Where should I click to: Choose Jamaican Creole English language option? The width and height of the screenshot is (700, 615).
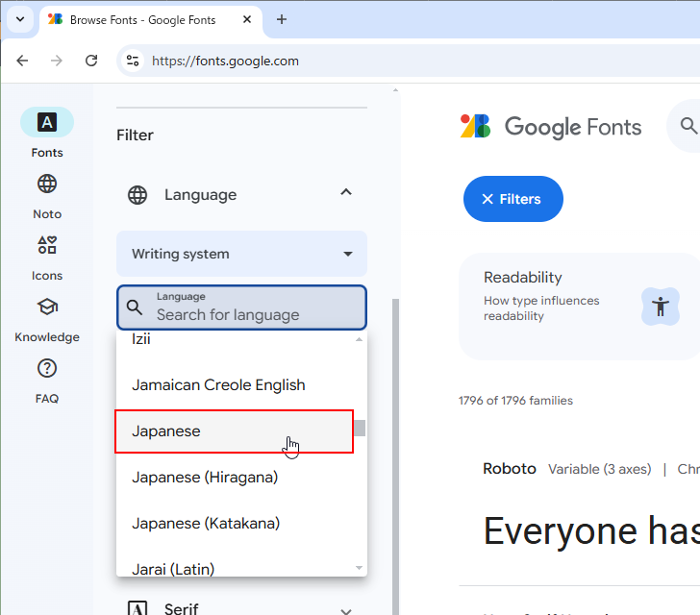coord(218,385)
